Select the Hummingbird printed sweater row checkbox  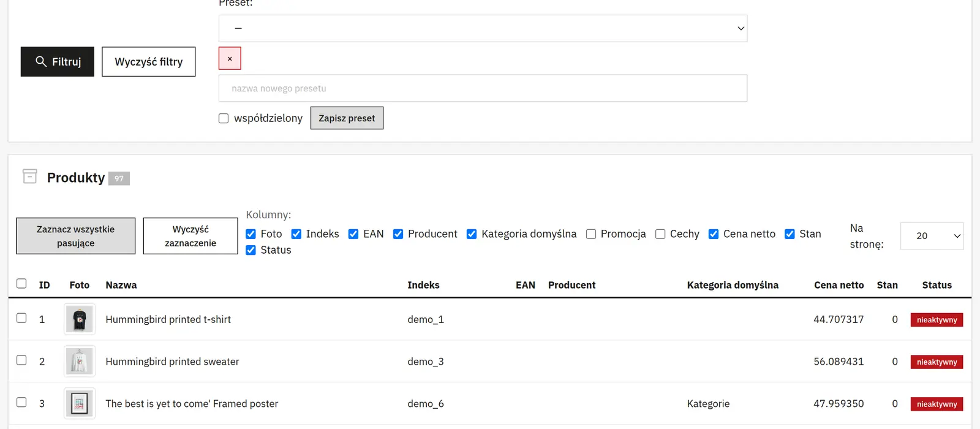(x=21, y=360)
